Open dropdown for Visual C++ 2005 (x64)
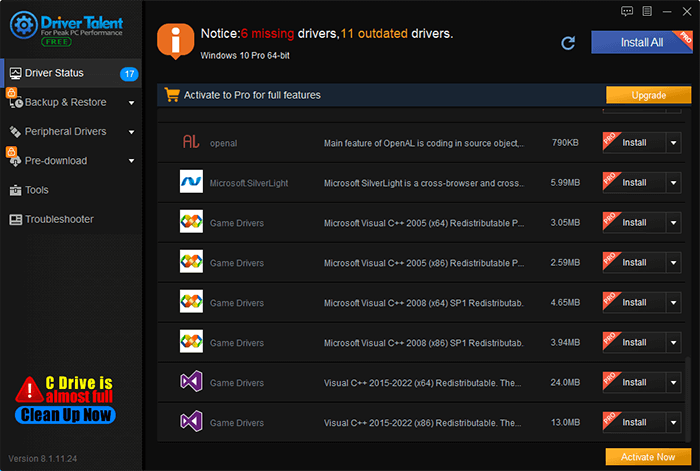The image size is (700, 471). 673,223
